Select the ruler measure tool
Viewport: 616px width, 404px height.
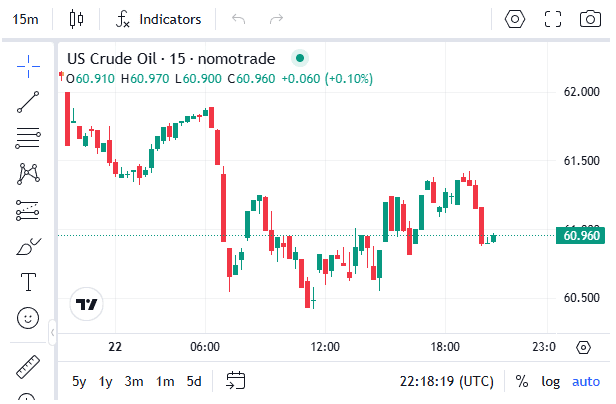coord(28,367)
